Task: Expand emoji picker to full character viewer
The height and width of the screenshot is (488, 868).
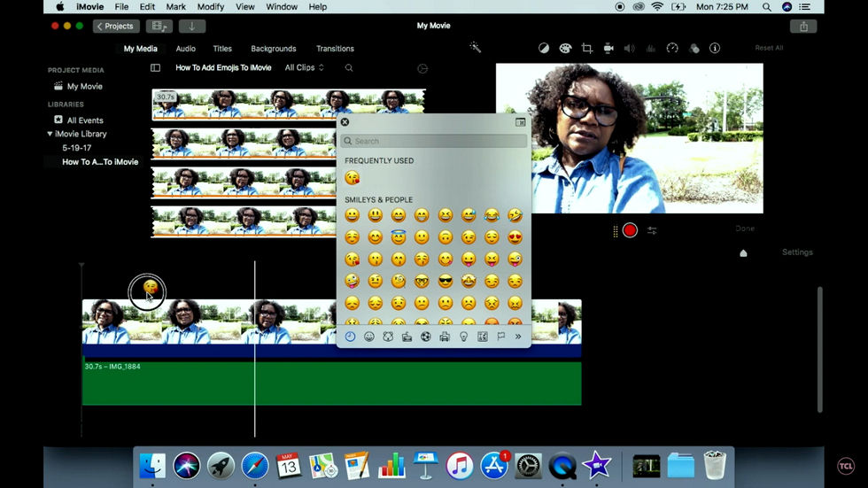Action: [x=521, y=122]
